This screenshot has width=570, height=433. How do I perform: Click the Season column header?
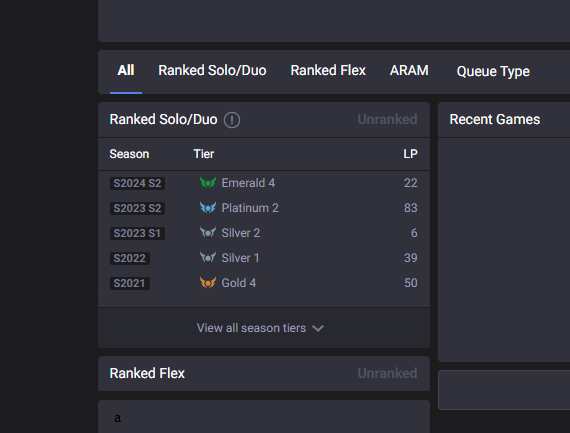(x=129, y=154)
